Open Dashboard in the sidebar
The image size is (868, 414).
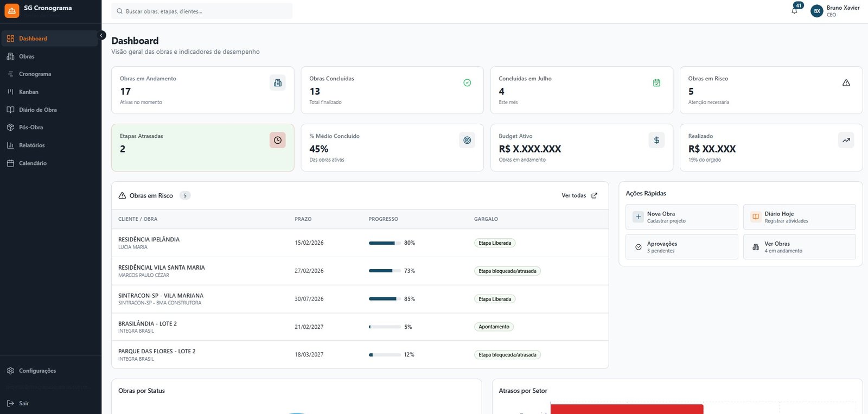coord(50,39)
